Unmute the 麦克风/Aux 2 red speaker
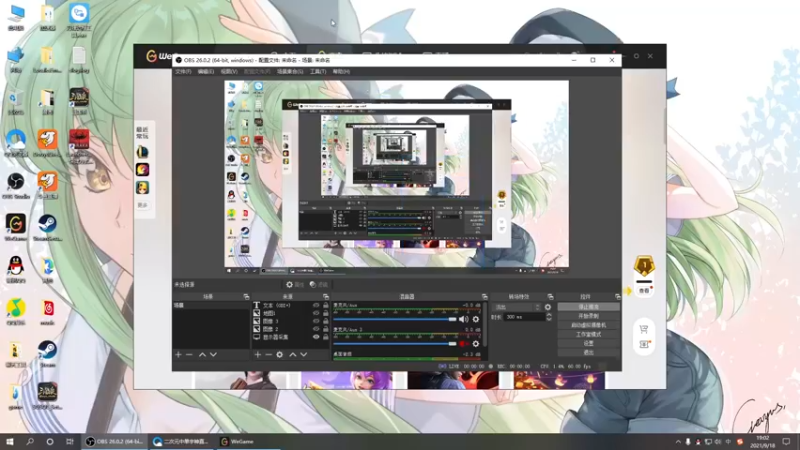This screenshot has height=450, width=800. pos(463,344)
